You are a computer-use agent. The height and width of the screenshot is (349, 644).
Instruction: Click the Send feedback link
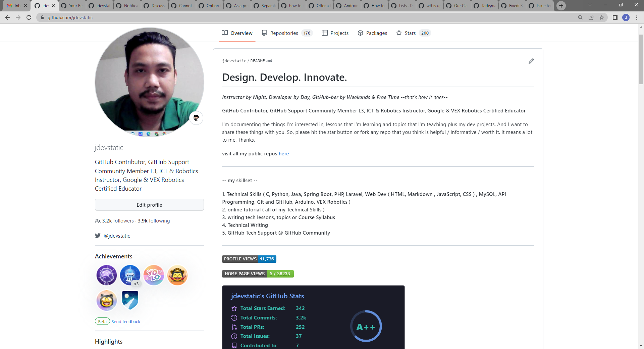(x=125, y=321)
